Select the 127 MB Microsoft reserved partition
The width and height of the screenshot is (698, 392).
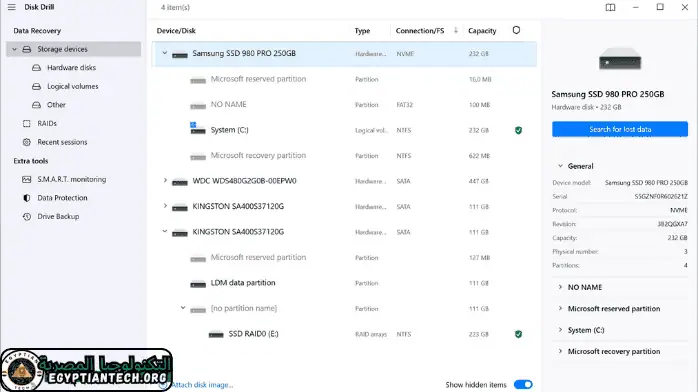click(344, 258)
